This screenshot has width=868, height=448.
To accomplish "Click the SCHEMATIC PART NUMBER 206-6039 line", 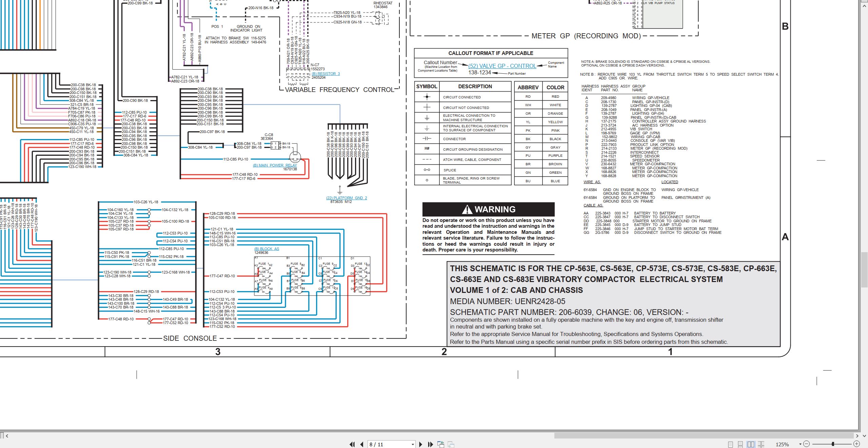I will [x=569, y=312].
